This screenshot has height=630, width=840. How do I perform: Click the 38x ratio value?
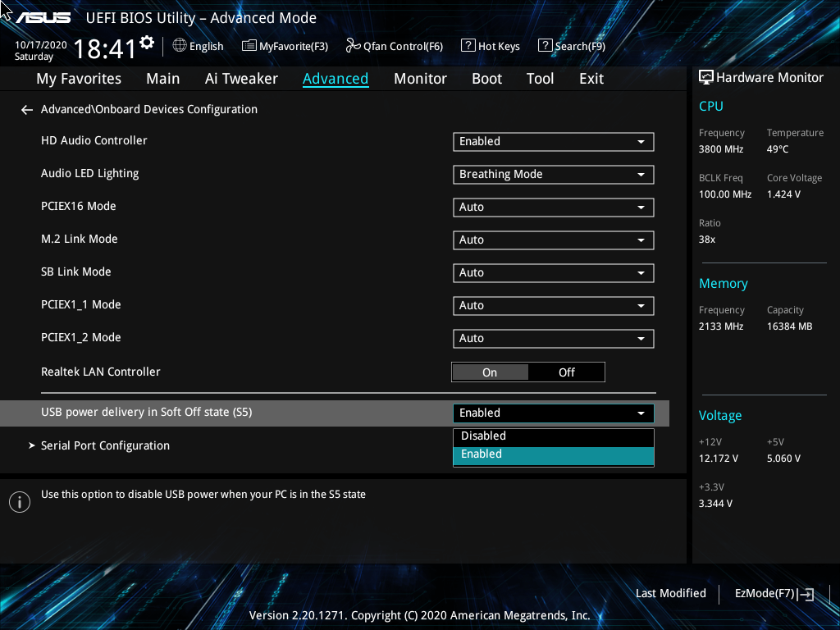click(707, 240)
